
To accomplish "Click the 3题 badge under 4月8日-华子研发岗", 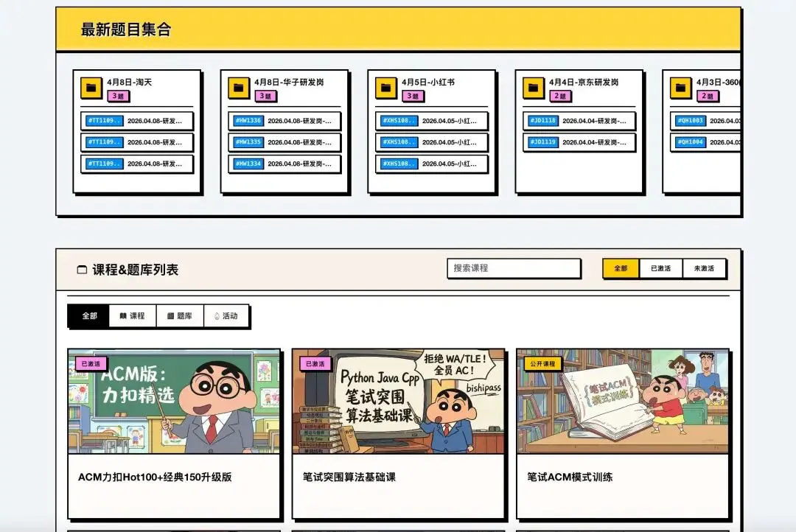I will [x=265, y=96].
